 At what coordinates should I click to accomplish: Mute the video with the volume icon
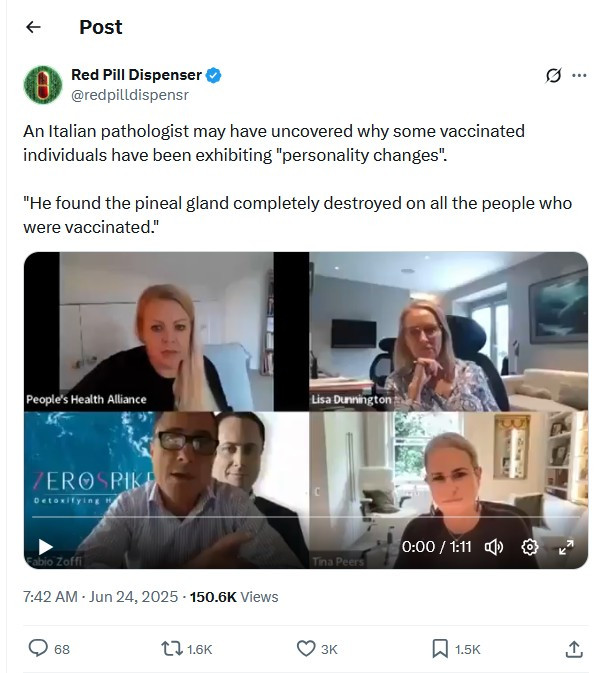(x=493, y=546)
